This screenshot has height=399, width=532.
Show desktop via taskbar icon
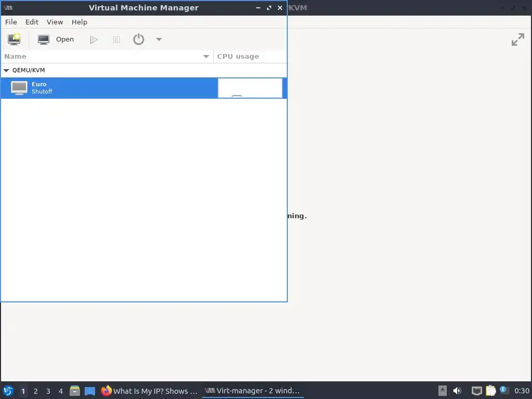[x=90, y=391]
